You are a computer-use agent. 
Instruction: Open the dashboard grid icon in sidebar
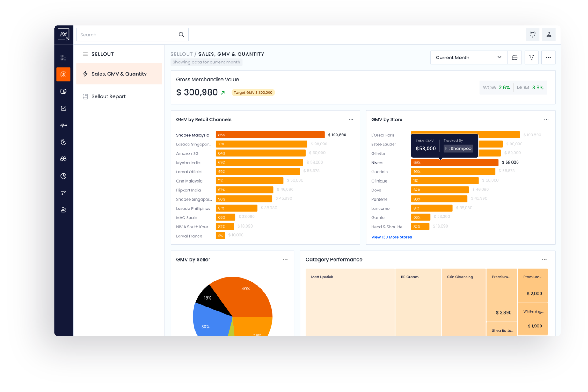pos(63,57)
